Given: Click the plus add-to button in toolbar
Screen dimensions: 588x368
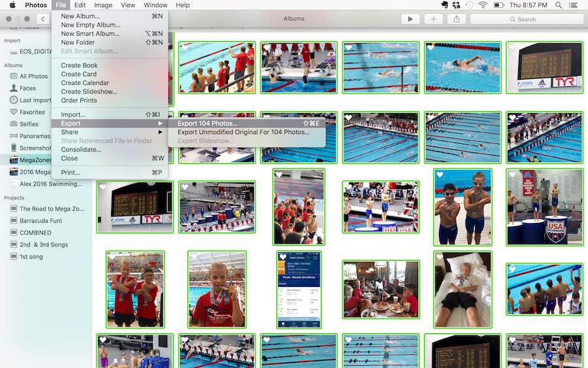Looking at the screenshot, I should tap(433, 19).
